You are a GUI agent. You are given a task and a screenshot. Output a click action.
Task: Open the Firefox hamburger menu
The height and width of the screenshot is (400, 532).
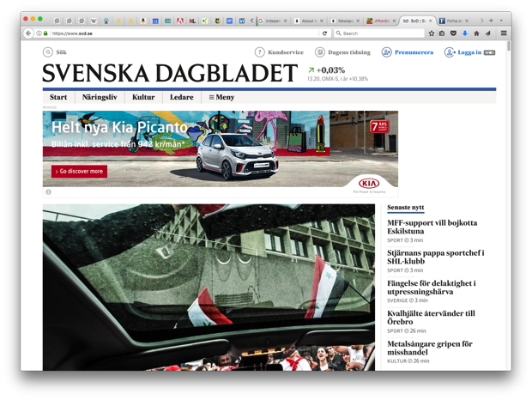click(504, 33)
